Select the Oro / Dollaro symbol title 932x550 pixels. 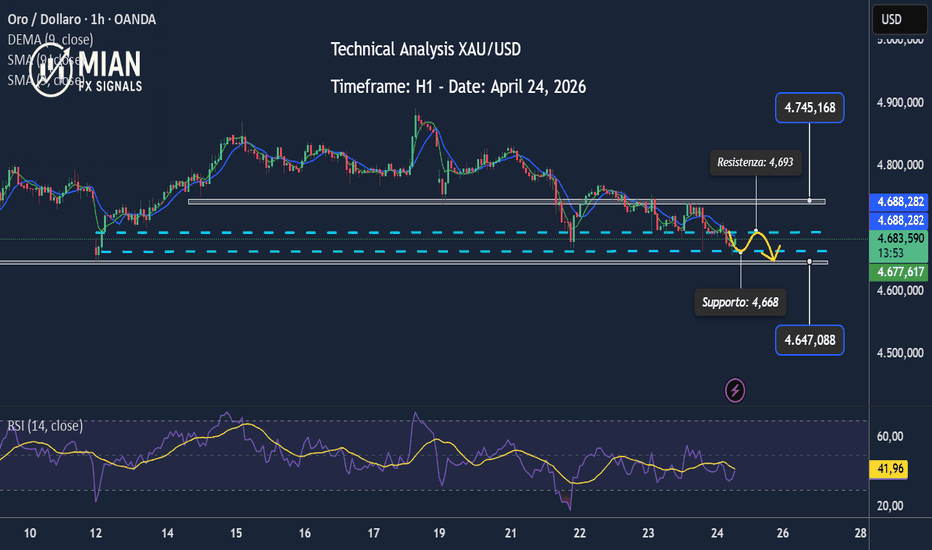click(82, 20)
